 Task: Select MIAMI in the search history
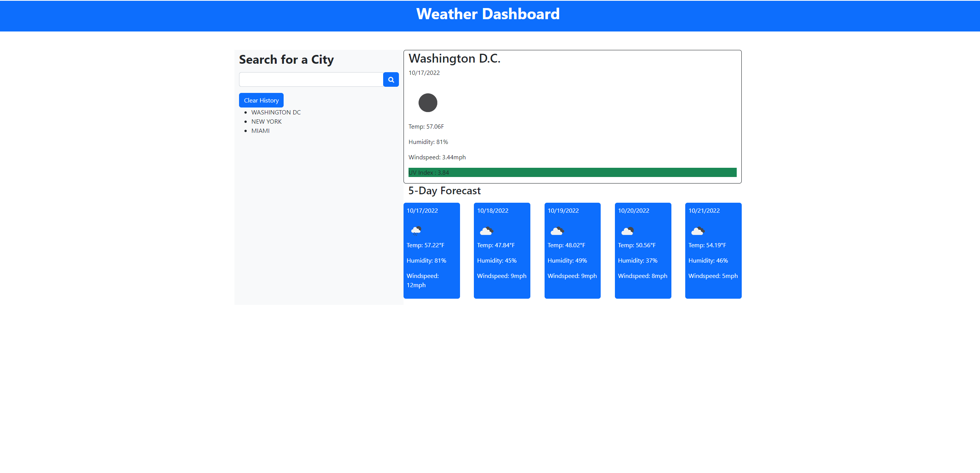pos(261,131)
